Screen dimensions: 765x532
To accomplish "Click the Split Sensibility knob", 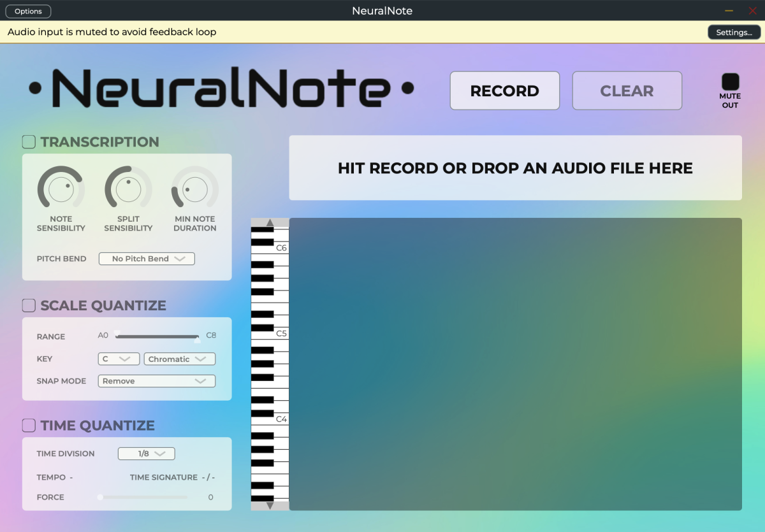I will (x=128, y=189).
